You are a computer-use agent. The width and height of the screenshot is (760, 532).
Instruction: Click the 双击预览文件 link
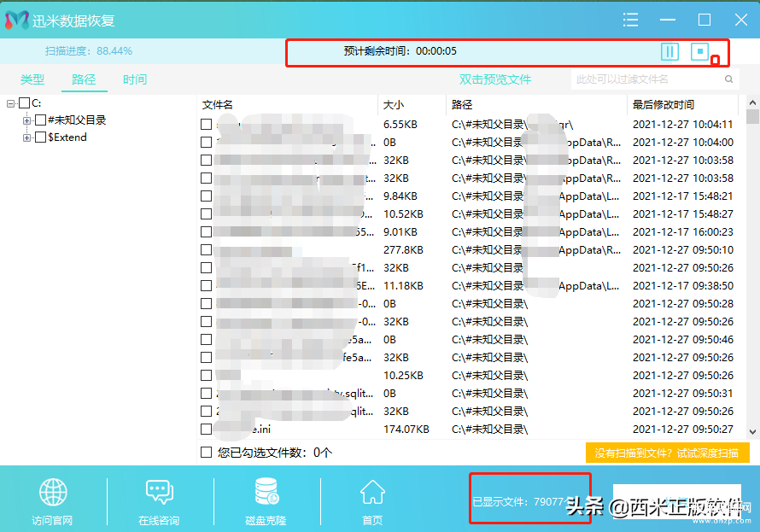pos(495,79)
